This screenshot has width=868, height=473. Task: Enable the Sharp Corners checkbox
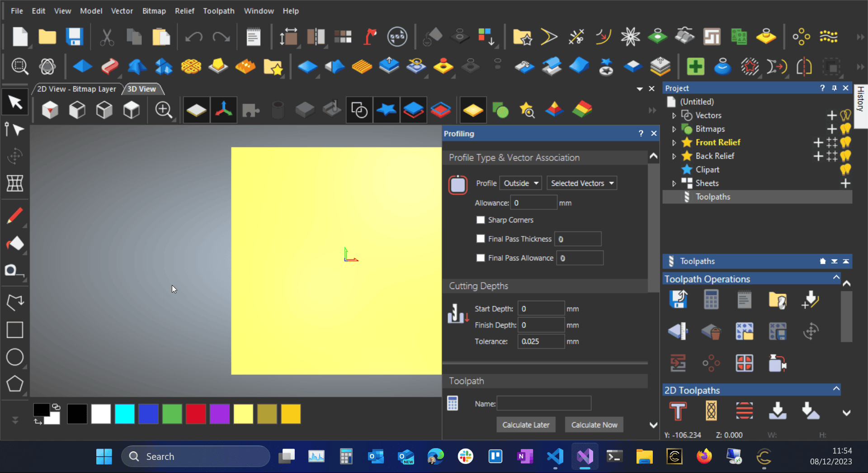pyautogui.click(x=481, y=220)
